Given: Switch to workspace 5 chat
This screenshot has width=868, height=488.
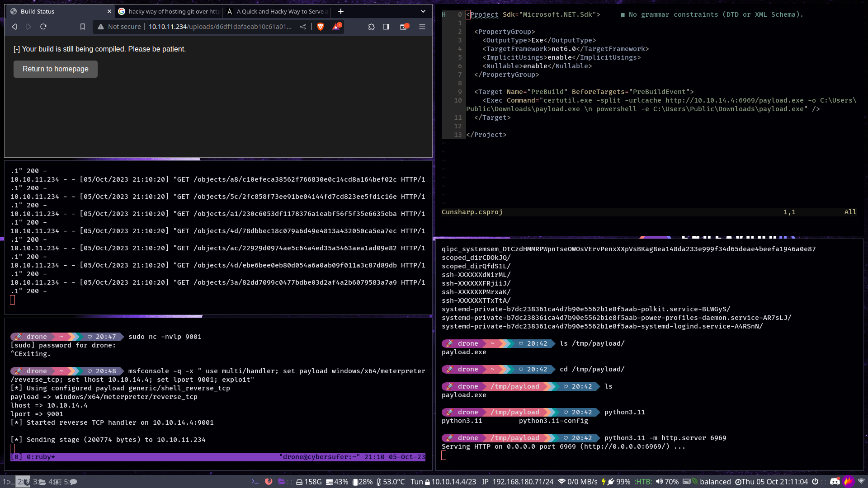Looking at the screenshot, I should 71,482.
